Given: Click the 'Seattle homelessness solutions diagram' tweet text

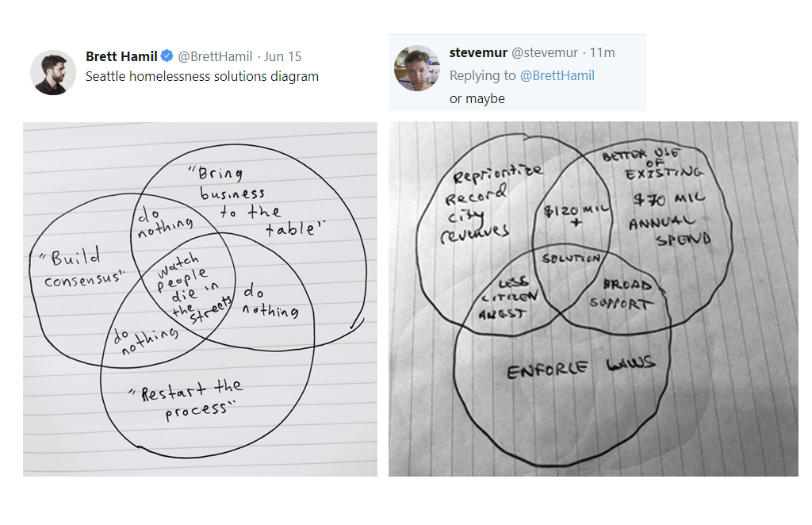Looking at the screenshot, I should click(x=202, y=77).
